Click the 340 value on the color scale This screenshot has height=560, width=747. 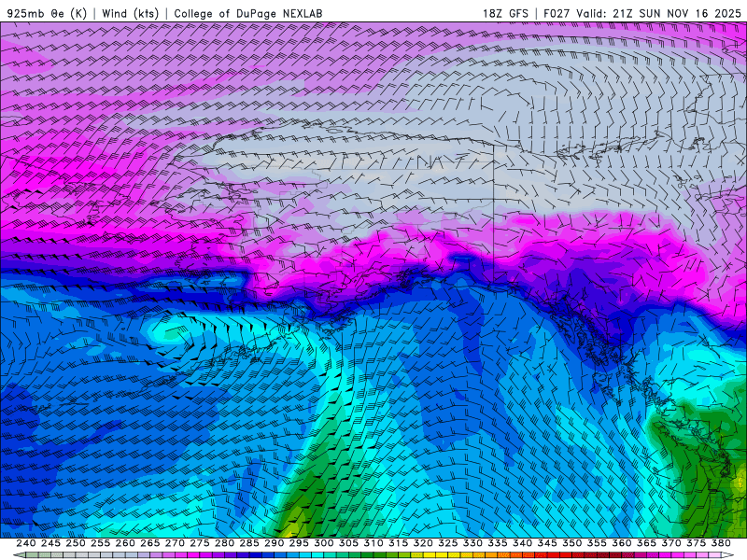522,543
